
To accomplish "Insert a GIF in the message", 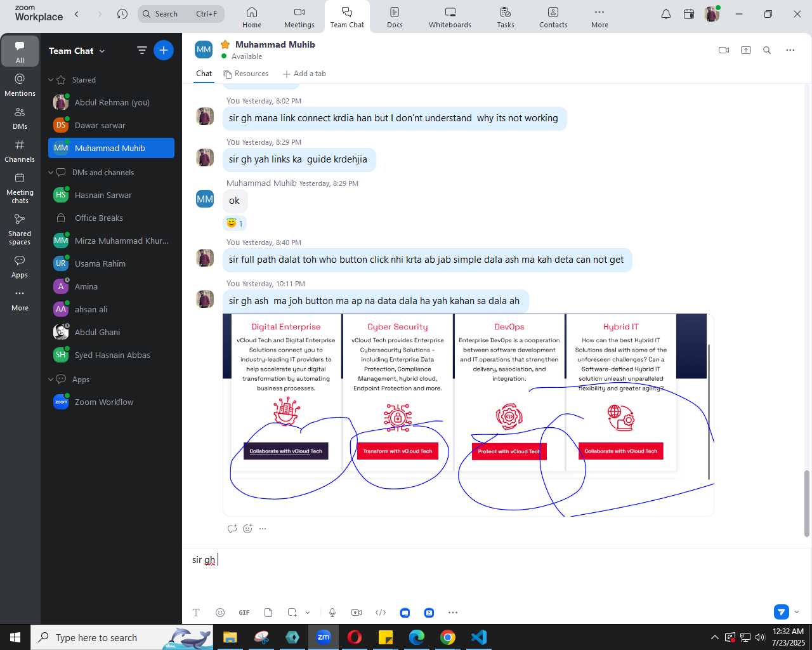I will point(244,613).
